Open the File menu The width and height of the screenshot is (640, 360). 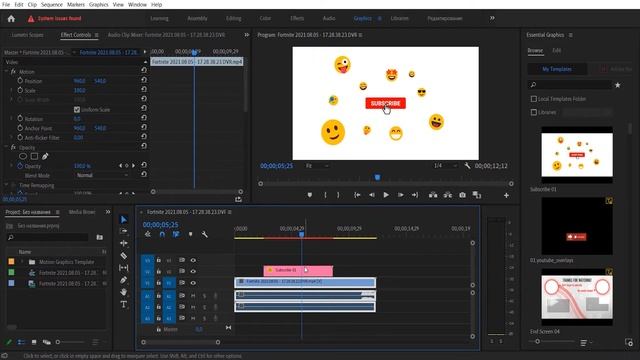point(6,4)
